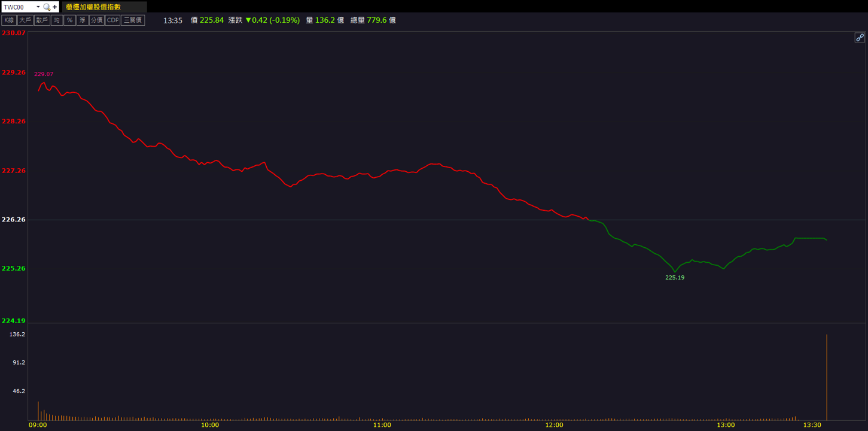Screen dimensions: 868x431
Task: Click the link icon at chart corner
Action: click(860, 37)
